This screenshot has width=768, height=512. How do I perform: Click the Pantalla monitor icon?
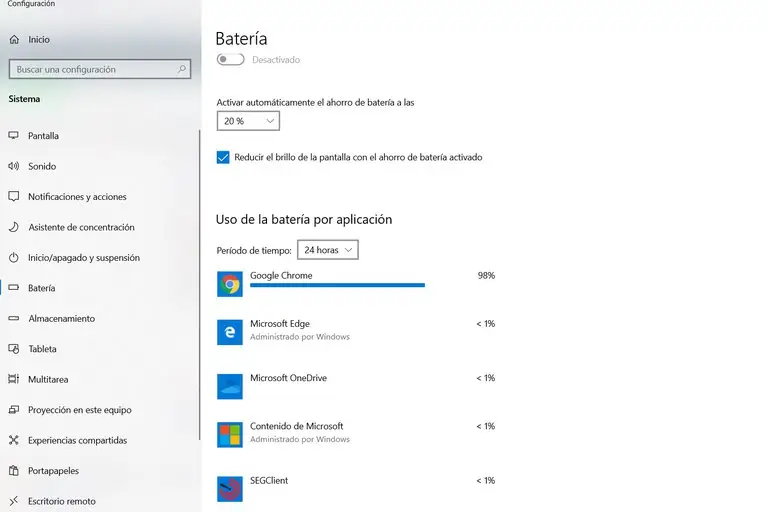(x=14, y=135)
